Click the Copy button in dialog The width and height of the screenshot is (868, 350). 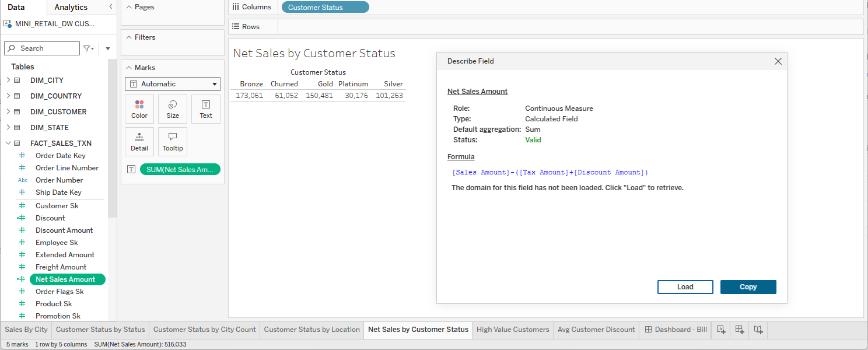[x=748, y=287]
